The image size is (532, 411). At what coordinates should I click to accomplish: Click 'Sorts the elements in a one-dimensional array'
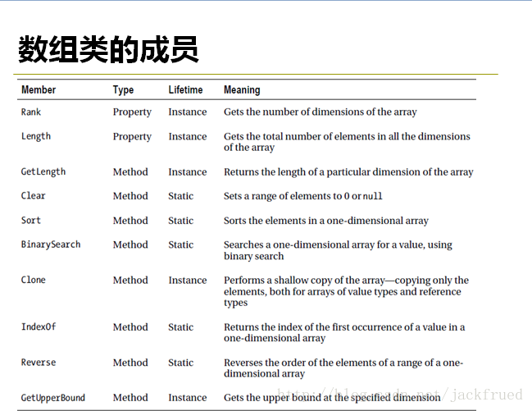pyautogui.click(x=326, y=221)
